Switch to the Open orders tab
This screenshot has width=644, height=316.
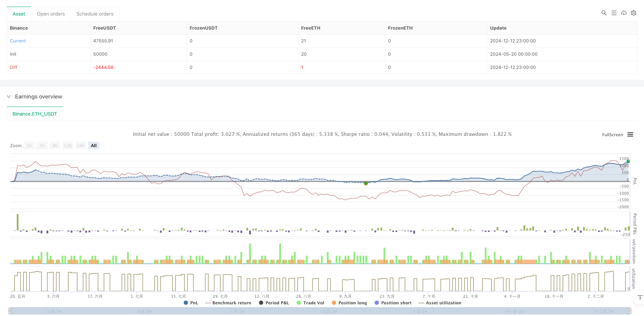click(51, 14)
